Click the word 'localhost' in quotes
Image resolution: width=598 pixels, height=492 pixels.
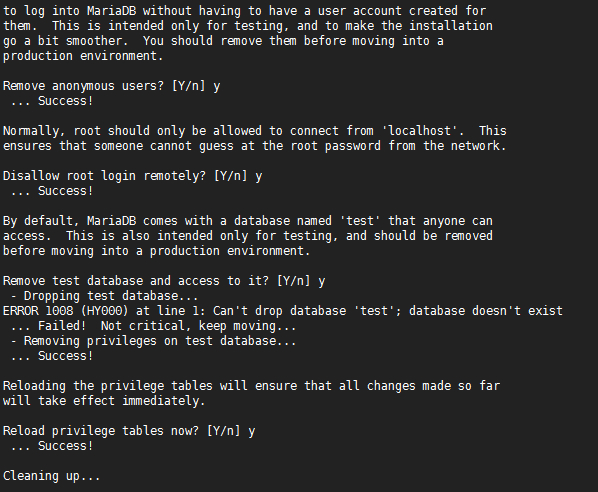click(420, 131)
